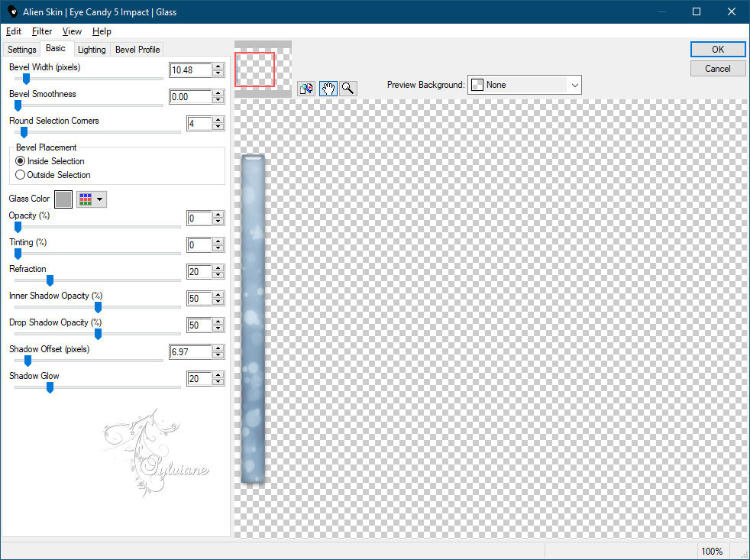Click the Round Selection Corners value field

199,124
